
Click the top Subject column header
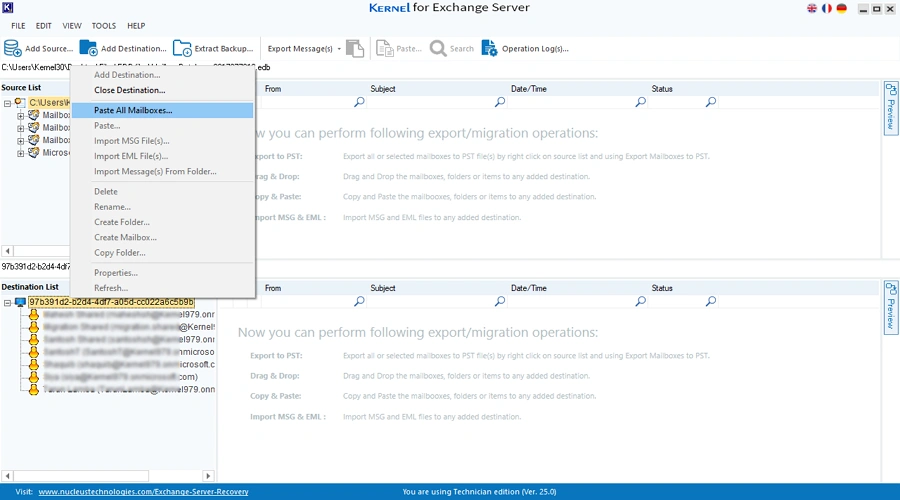coord(383,89)
